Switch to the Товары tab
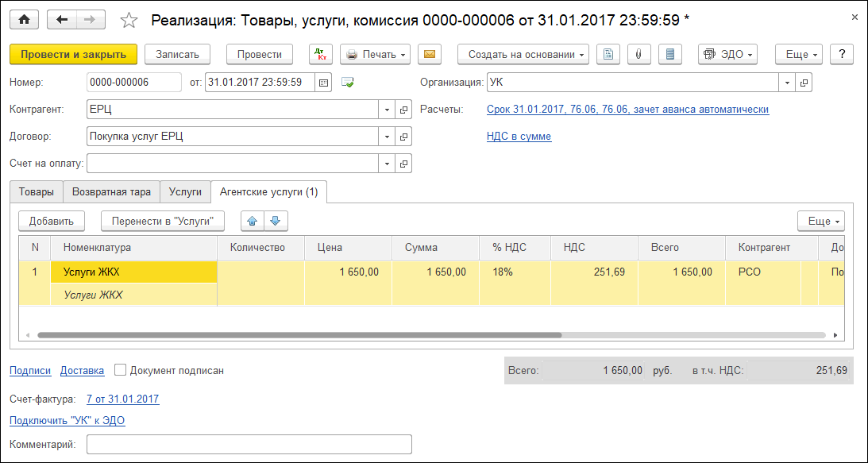868x463 pixels. (x=37, y=192)
